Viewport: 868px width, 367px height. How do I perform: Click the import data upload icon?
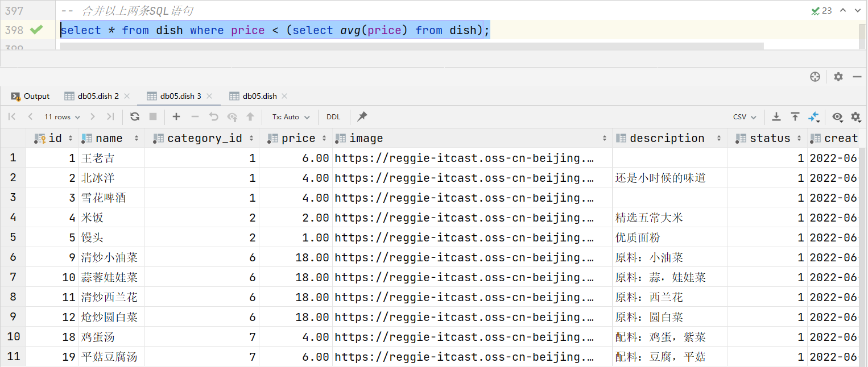795,116
